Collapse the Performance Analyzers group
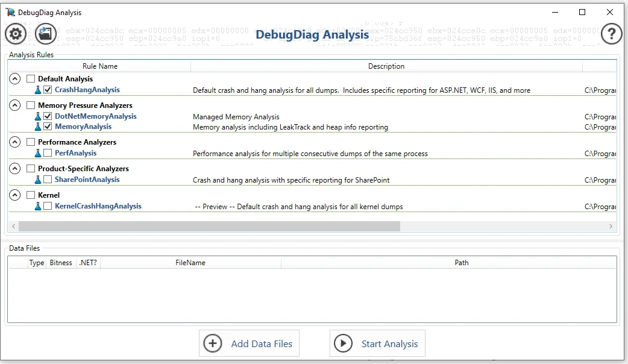Screen dimensions: 628x364 coord(15,142)
